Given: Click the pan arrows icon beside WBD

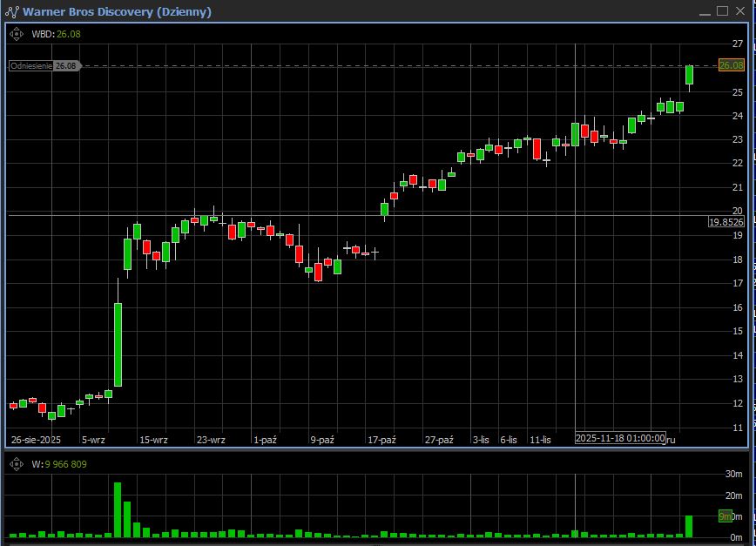Looking at the screenshot, I should [17, 34].
